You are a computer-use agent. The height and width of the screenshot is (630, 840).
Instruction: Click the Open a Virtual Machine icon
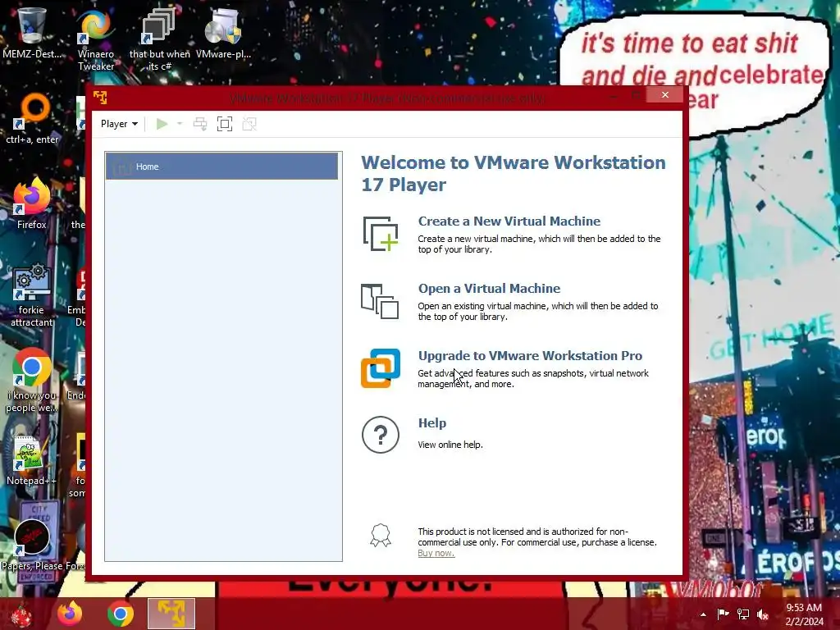(x=380, y=301)
